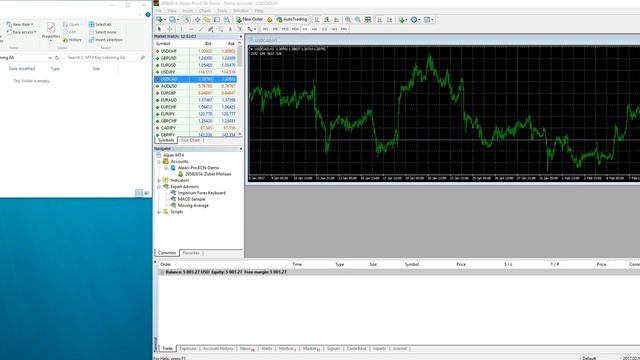640x360 pixels.
Task: Open the Profiles toolbar icon
Action: click(173, 20)
